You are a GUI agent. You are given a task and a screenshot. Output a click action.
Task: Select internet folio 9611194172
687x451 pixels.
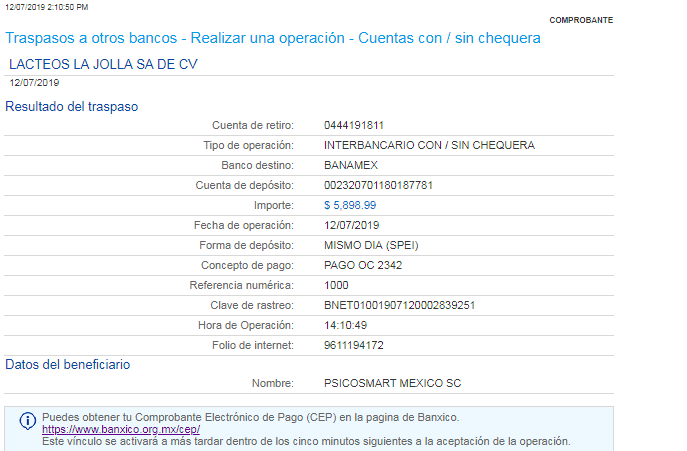click(354, 345)
